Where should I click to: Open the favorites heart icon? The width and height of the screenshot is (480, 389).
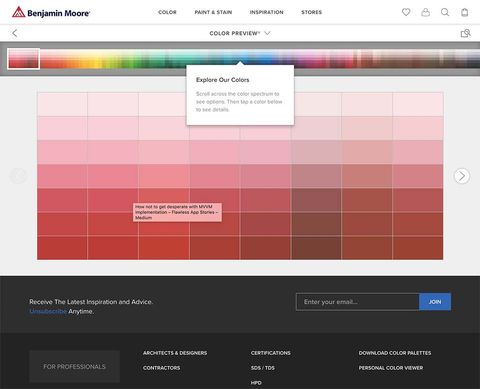(x=406, y=12)
